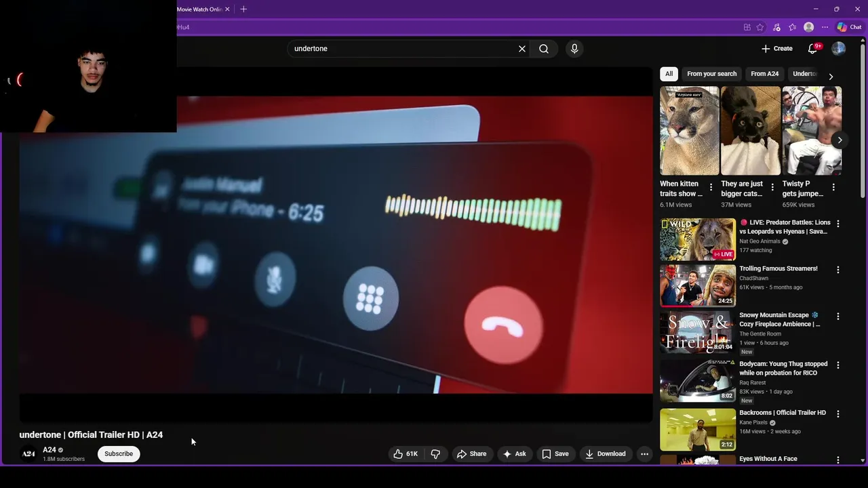
Task: Open 'They are just bigger cats' Short
Action: (x=751, y=131)
